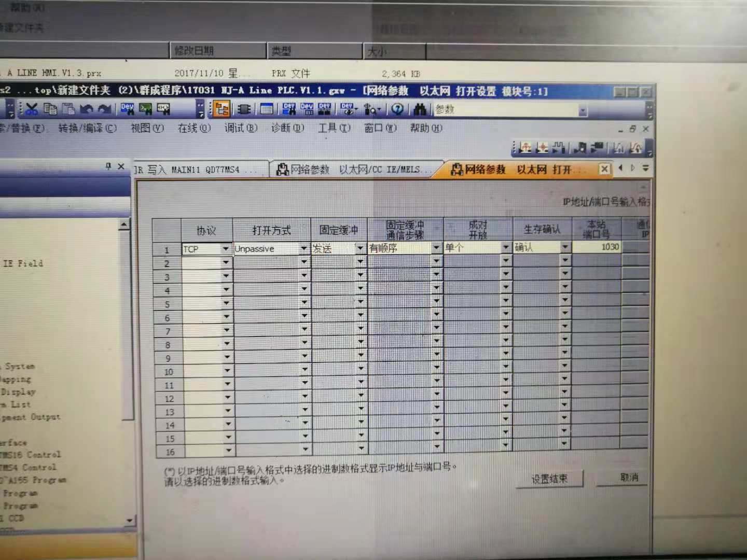This screenshot has width=747, height=560.
Task: Click the Copy icon in toolbar
Action: (50, 109)
